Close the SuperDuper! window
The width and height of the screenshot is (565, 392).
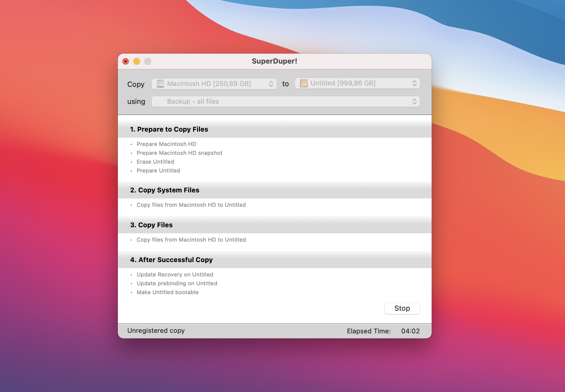(126, 61)
